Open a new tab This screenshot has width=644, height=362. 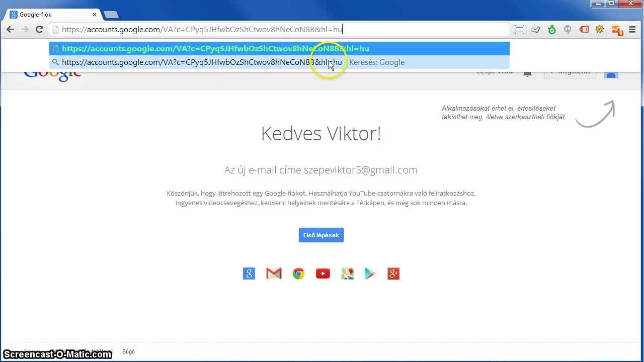point(111,15)
